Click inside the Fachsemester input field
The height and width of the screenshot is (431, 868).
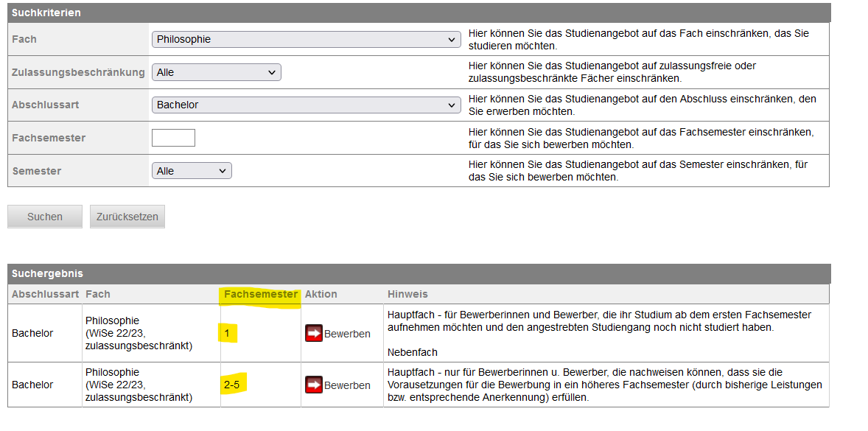(x=173, y=137)
